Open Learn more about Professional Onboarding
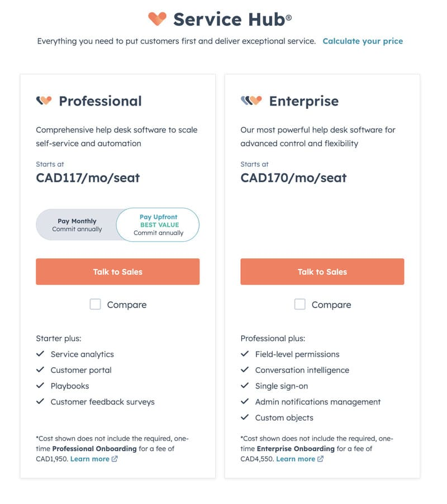The image size is (447, 504). [x=91, y=459]
